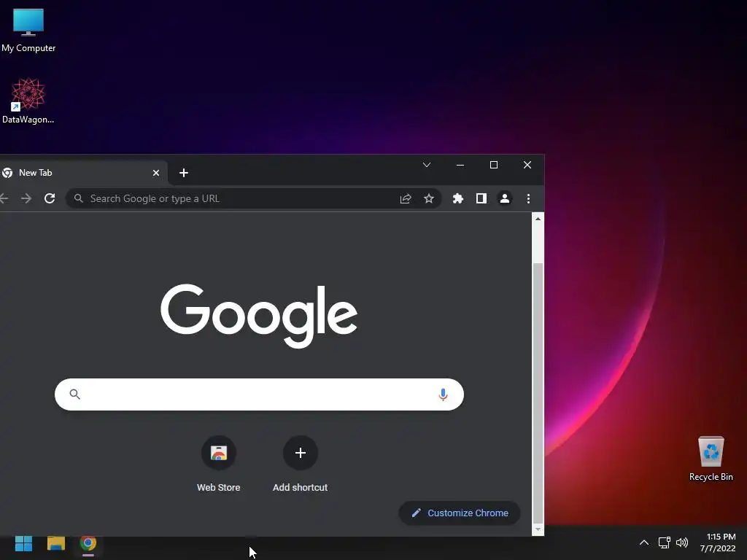The width and height of the screenshot is (747, 560).
Task: Select the New Tab browser tab
Action: 81,173
